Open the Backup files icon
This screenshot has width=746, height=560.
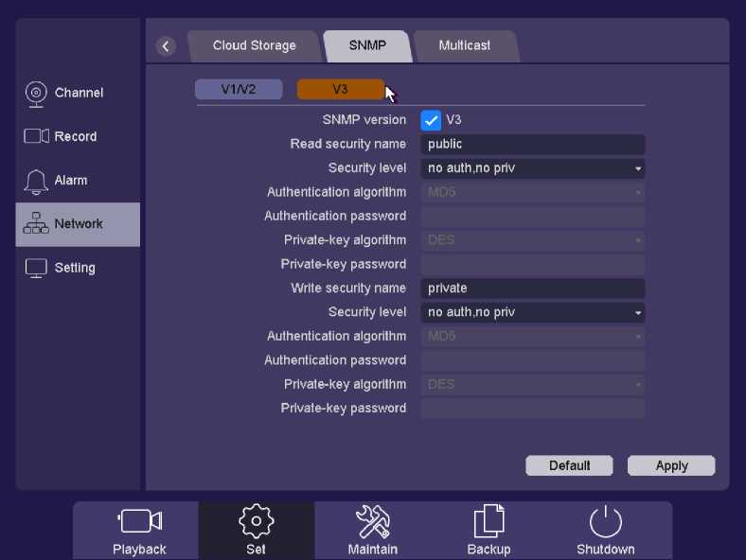[x=488, y=521]
